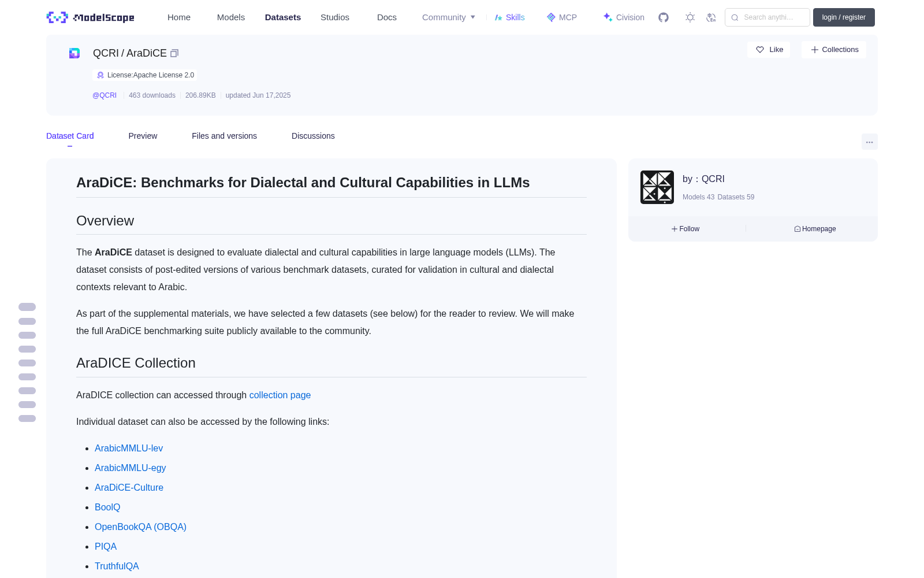The height and width of the screenshot is (578, 924).
Task: Switch to the Preview tab
Action: (143, 136)
